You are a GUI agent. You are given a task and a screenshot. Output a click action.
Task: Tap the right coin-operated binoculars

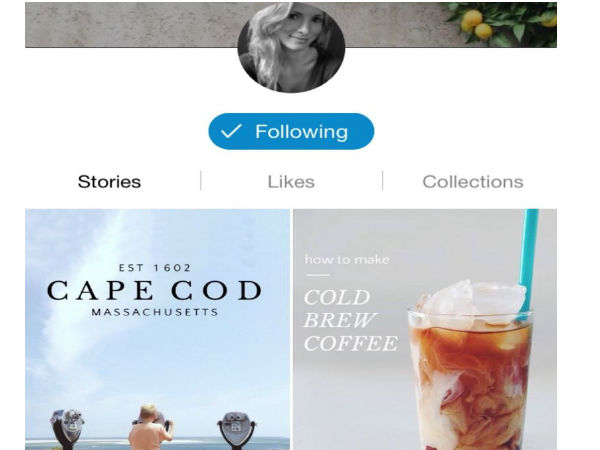tap(236, 427)
